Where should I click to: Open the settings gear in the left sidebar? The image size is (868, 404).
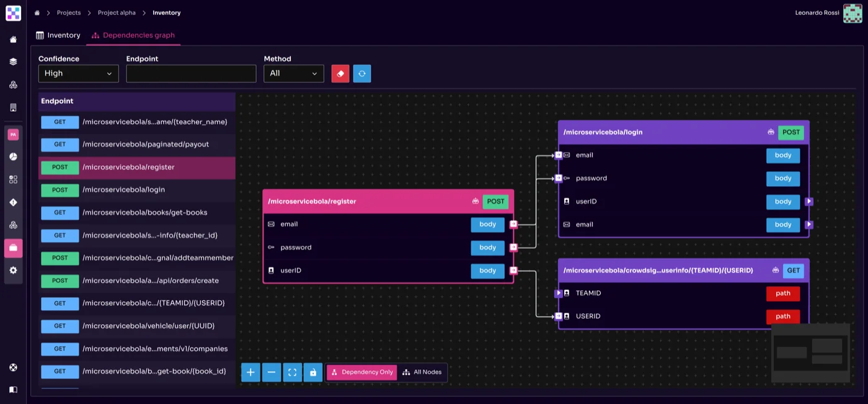[x=13, y=270]
